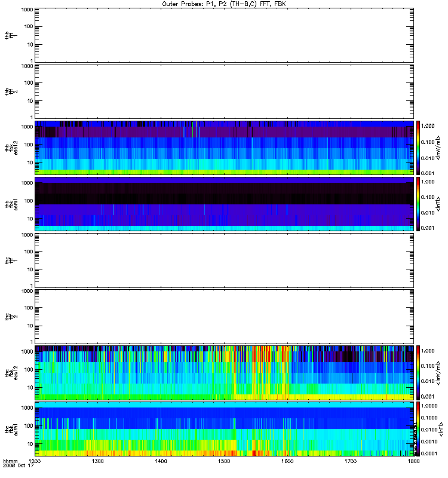Click the "0.0010" tick on thc scm1 color bar
448x478 pixels.
tap(429, 442)
